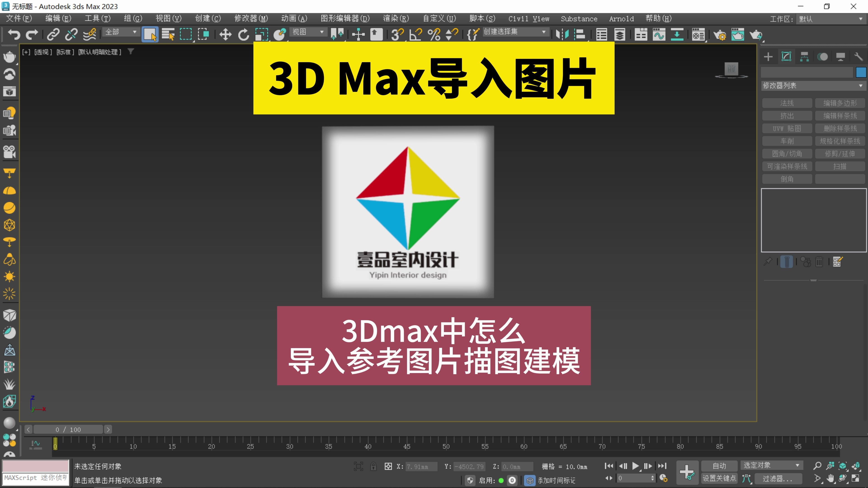Activate the Select Object tool
The image size is (868, 488).
(150, 34)
